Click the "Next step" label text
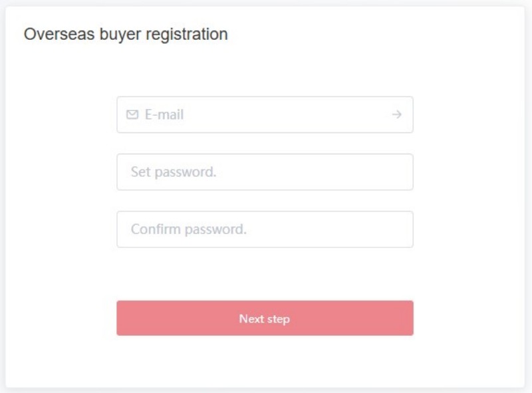The width and height of the screenshot is (532, 393). (265, 319)
